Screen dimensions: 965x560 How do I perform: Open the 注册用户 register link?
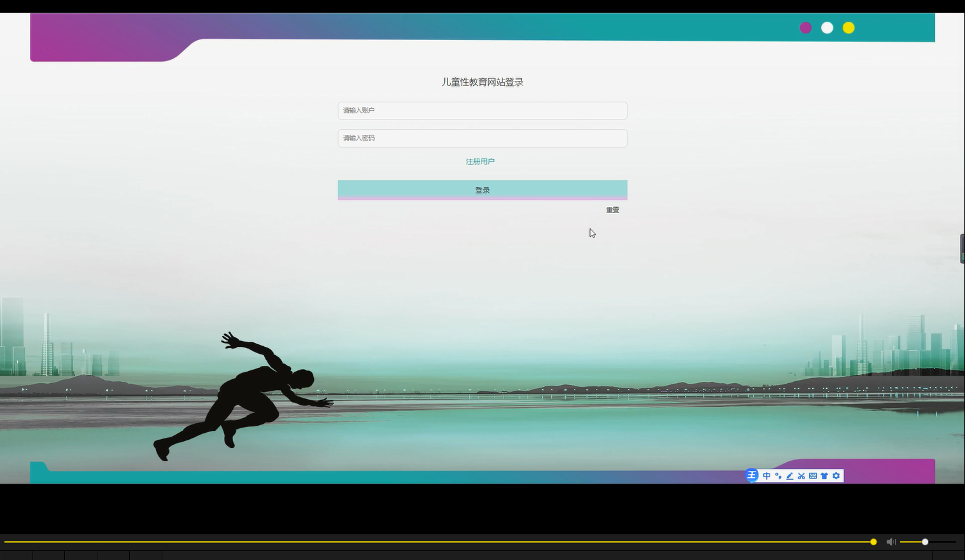pos(480,162)
